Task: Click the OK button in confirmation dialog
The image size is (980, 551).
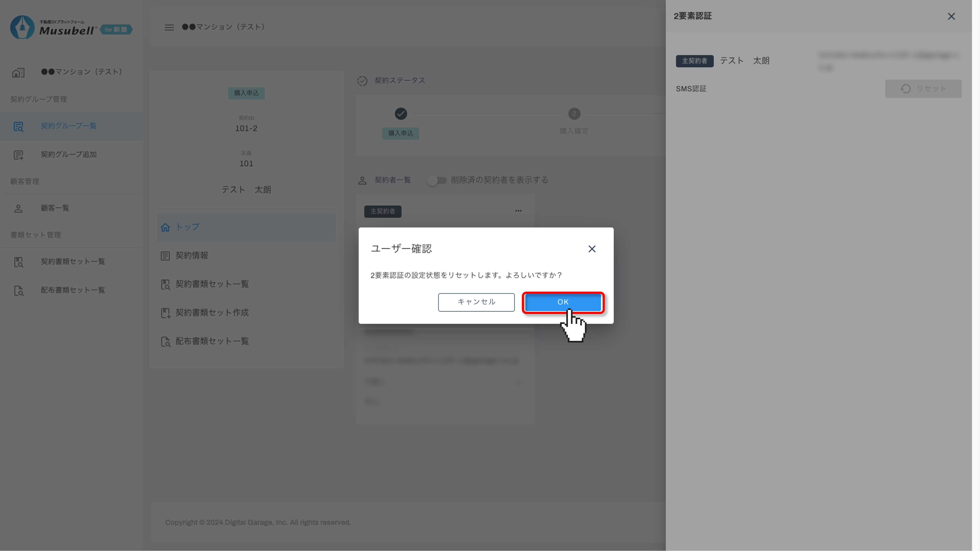Action: click(x=563, y=302)
